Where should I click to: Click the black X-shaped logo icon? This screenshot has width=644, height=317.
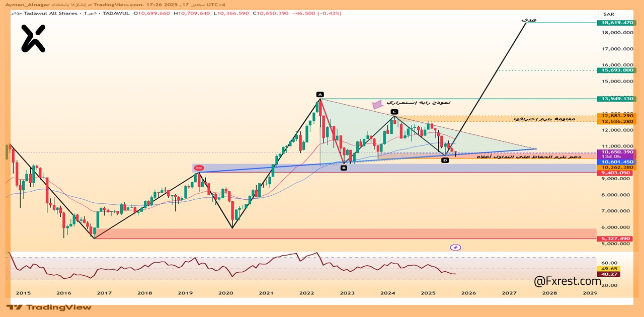(x=33, y=39)
